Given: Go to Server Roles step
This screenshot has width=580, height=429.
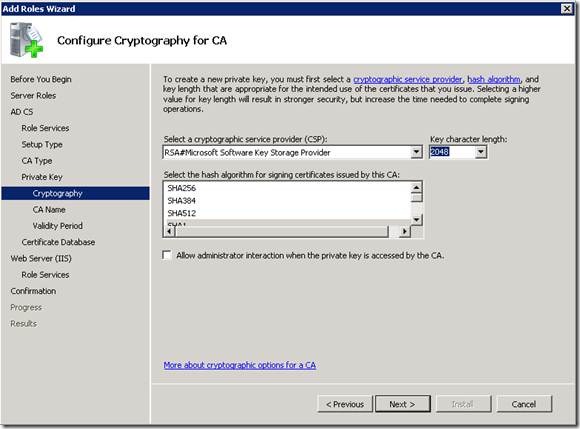Looking at the screenshot, I should coord(33,95).
